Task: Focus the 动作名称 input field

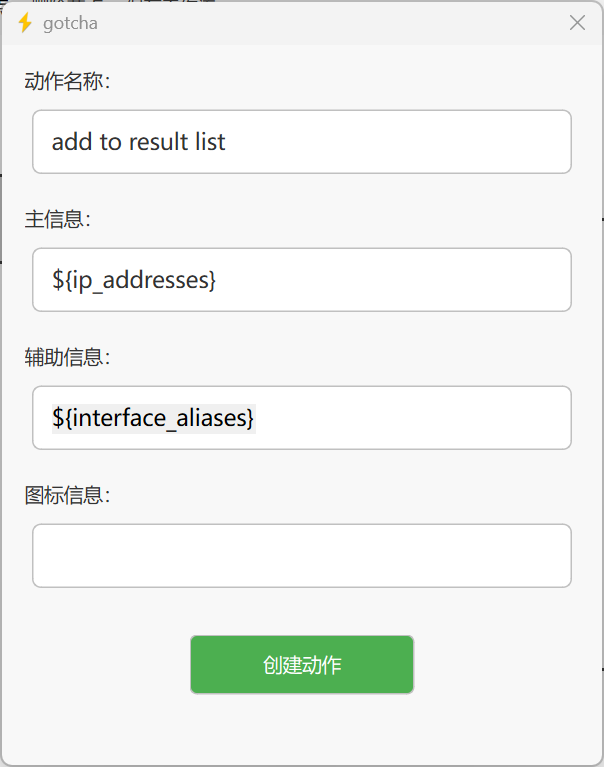Action: (302, 142)
